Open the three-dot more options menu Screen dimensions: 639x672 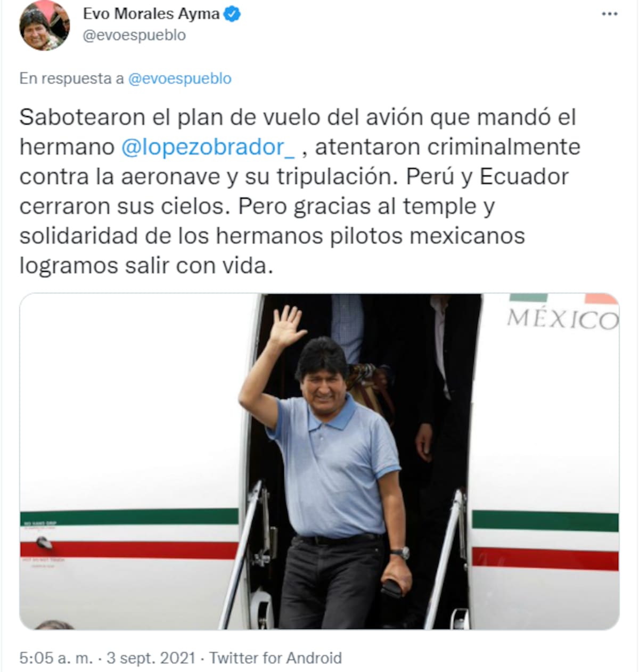click(x=609, y=14)
